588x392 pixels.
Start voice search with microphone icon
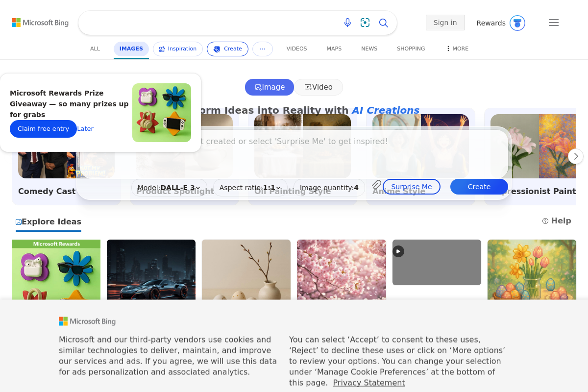coord(347,23)
